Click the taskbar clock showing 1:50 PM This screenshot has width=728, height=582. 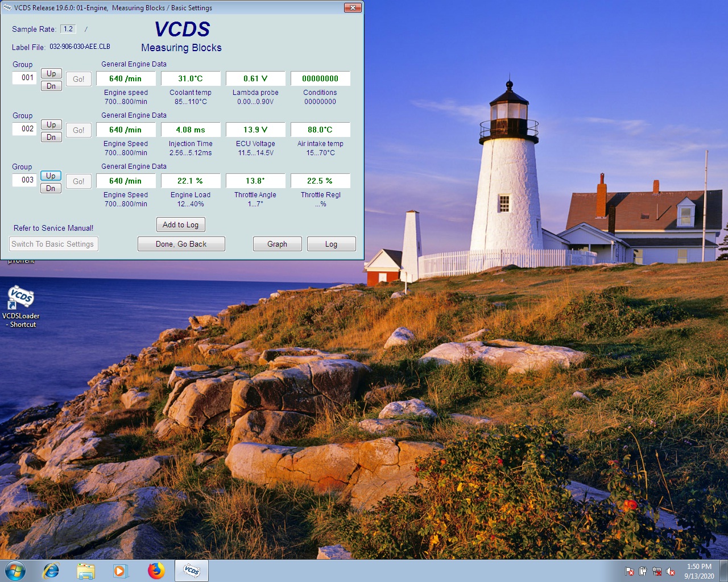pos(699,571)
